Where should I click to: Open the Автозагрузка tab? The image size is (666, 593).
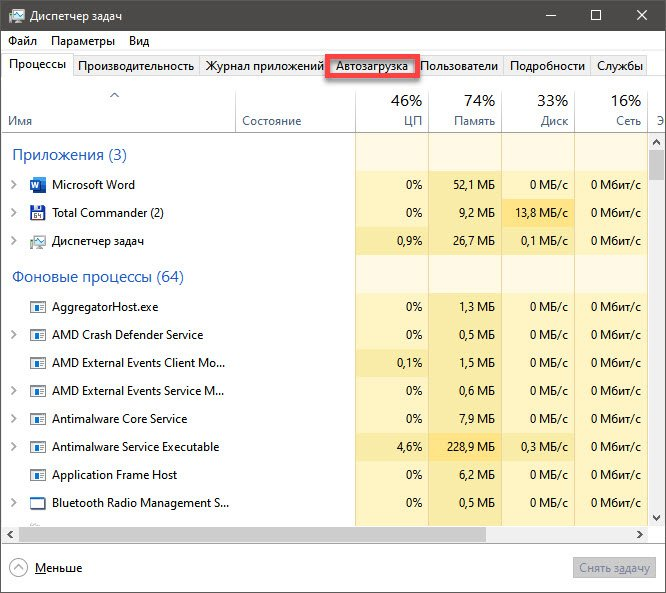[372, 66]
